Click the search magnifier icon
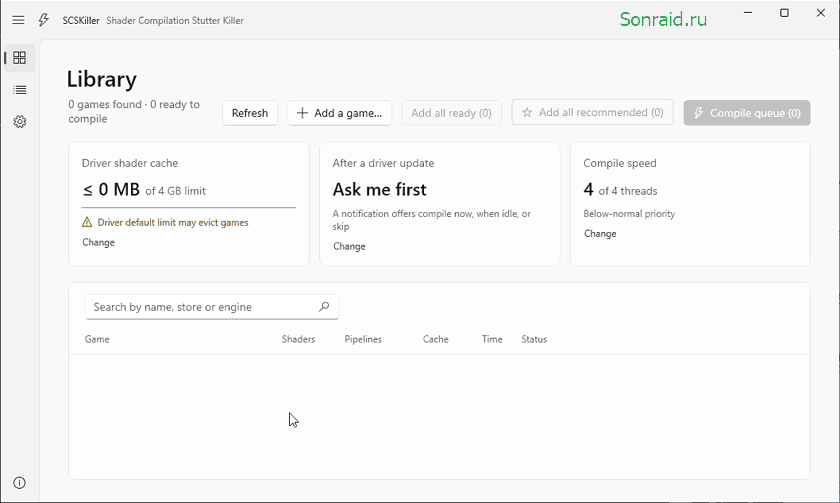Viewport: 840px width, 503px height. (x=324, y=306)
